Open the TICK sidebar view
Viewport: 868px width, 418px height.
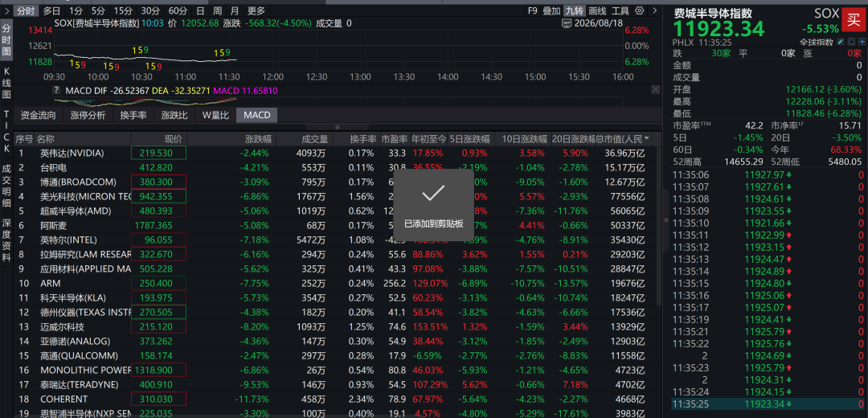tap(6, 131)
